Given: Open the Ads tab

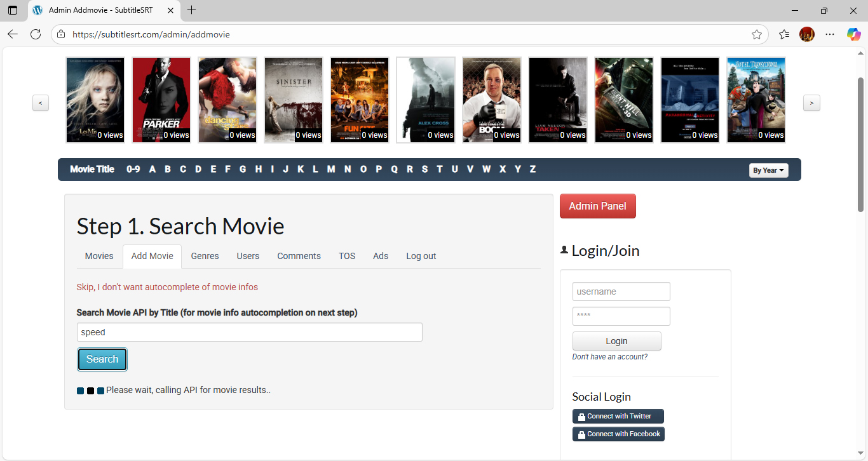Looking at the screenshot, I should click(x=381, y=256).
